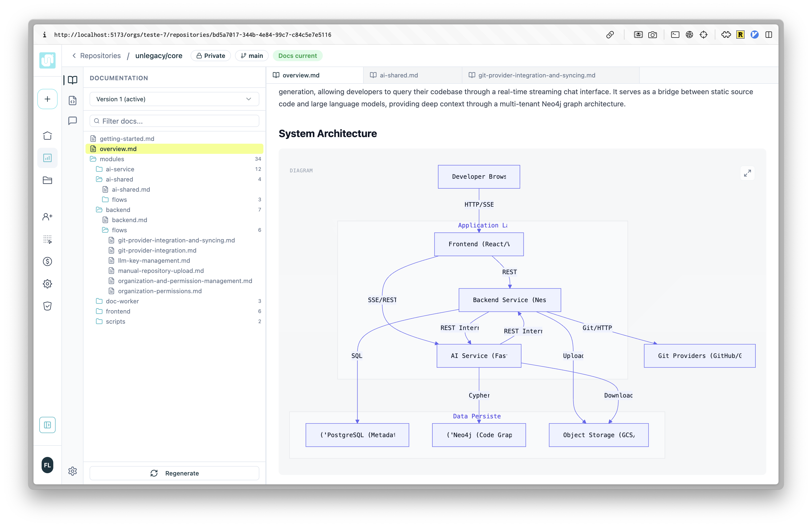Screen dimensions: 812x527
Task: Switch to the ai-shared.md tab
Action: (398, 75)
